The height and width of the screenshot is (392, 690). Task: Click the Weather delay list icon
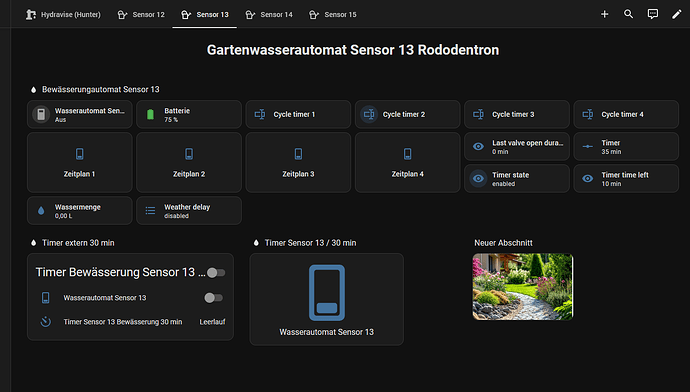coord(150,211)
